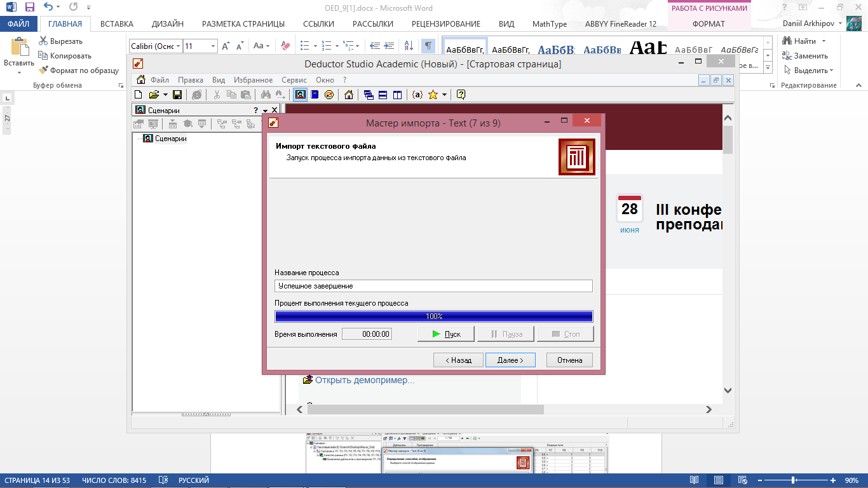Viewport: 868px width, 488px height.
Task: Tile windows horizontally in Deductor toolbar
Action: click(383, 95)
